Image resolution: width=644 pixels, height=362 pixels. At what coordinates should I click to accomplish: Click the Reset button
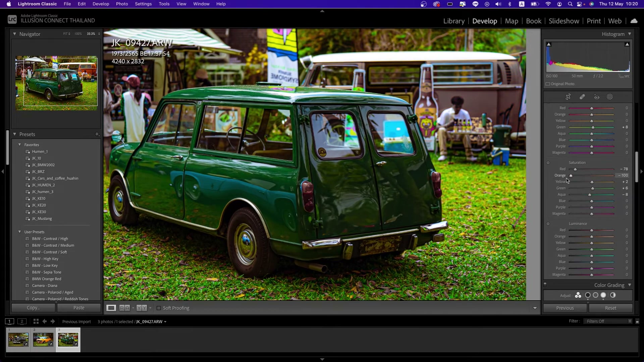pos(611,308)
